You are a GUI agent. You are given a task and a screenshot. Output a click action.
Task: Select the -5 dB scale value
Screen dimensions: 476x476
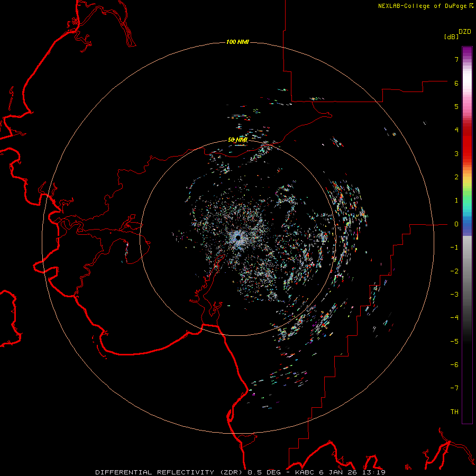[x=454, y=342]
